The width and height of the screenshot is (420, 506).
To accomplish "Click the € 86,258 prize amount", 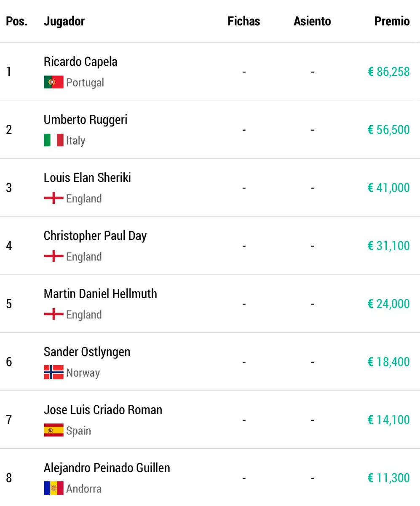I will (389, 72).
